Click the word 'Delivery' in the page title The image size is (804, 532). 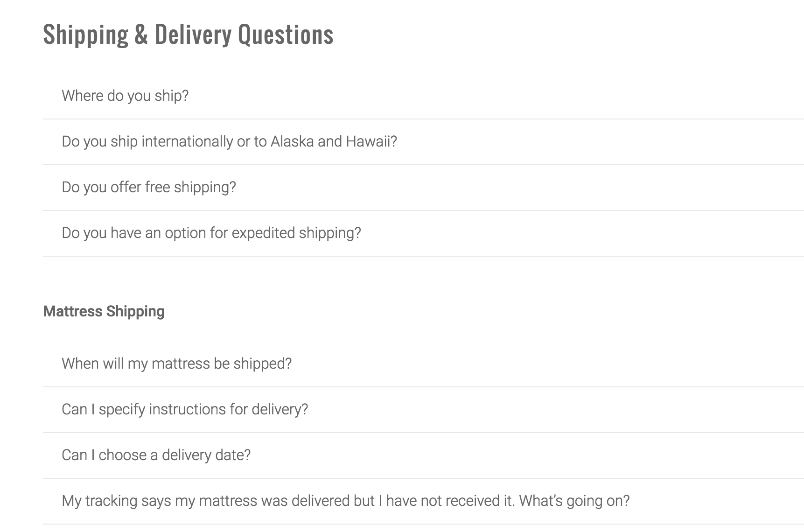click(193, 35)
